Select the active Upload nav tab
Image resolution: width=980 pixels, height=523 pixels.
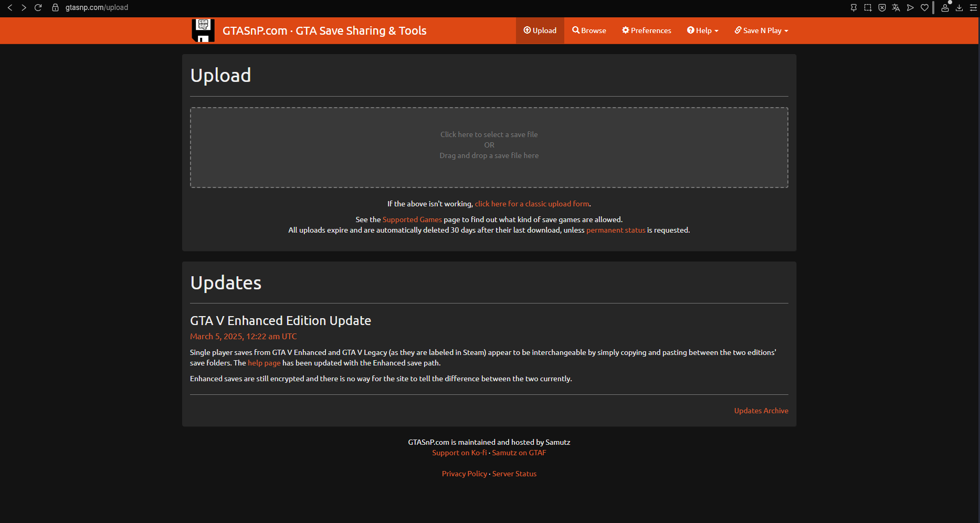pyautogui.click(x=540, y=30)
